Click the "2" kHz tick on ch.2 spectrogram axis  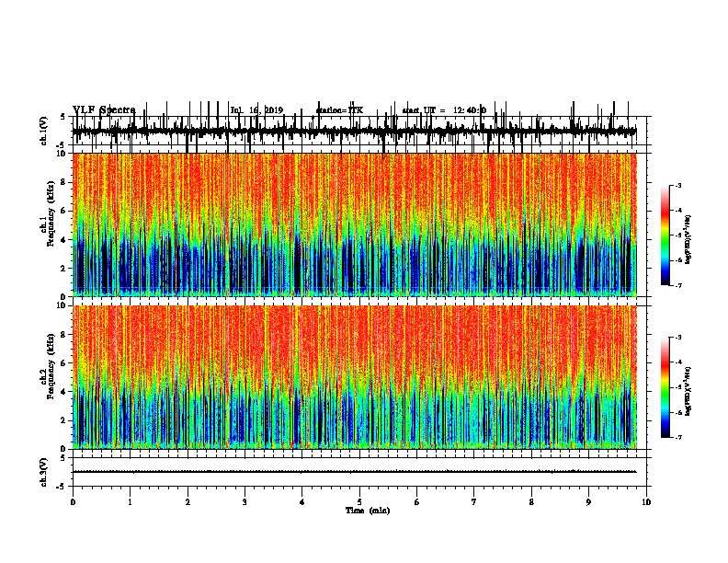tap(64, 420)
